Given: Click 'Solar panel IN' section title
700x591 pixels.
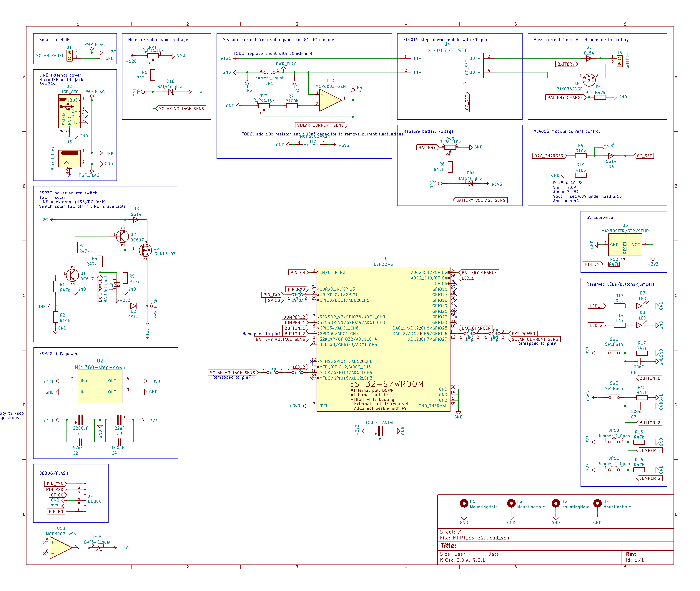Looking at the screenshot, I should click(x=54, y=39).
